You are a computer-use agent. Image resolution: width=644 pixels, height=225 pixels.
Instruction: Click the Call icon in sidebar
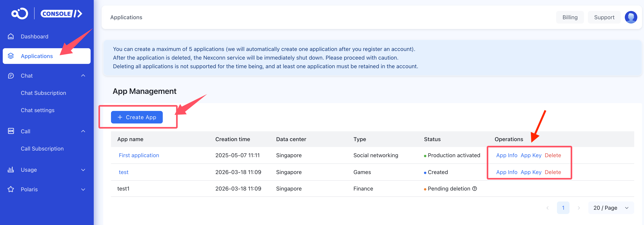(11, 131)
